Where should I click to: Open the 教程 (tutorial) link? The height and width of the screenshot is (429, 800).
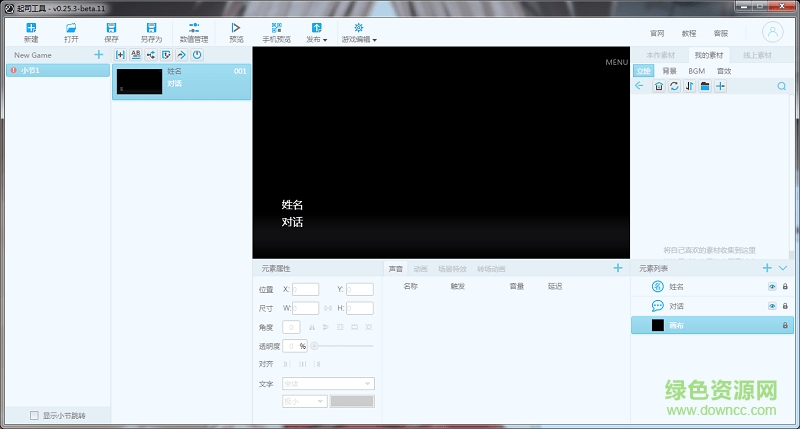688,33
